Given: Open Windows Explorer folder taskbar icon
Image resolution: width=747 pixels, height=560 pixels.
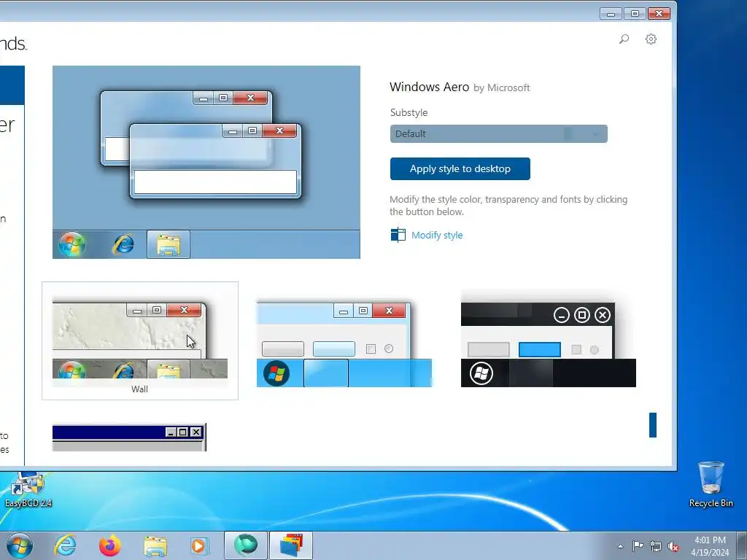Looking at the screenshot, I should pyautogui.click(x=155, y=546).
